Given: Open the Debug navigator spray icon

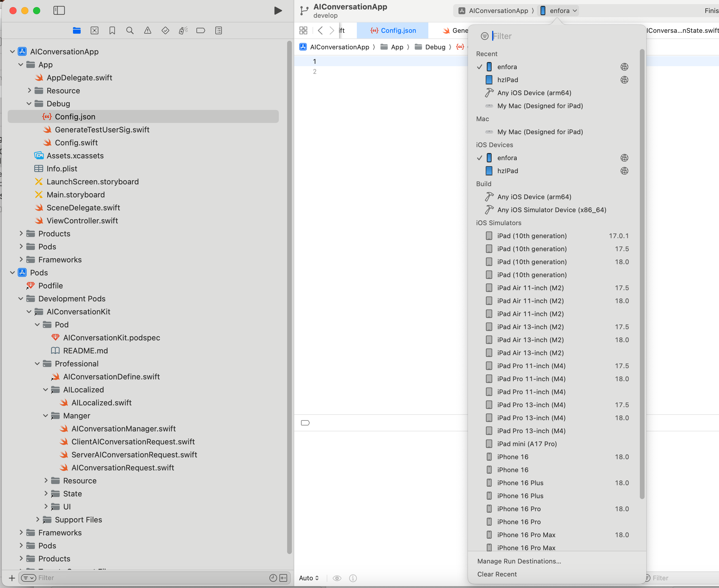Looking at the screenshot, I should pos(183,30).
